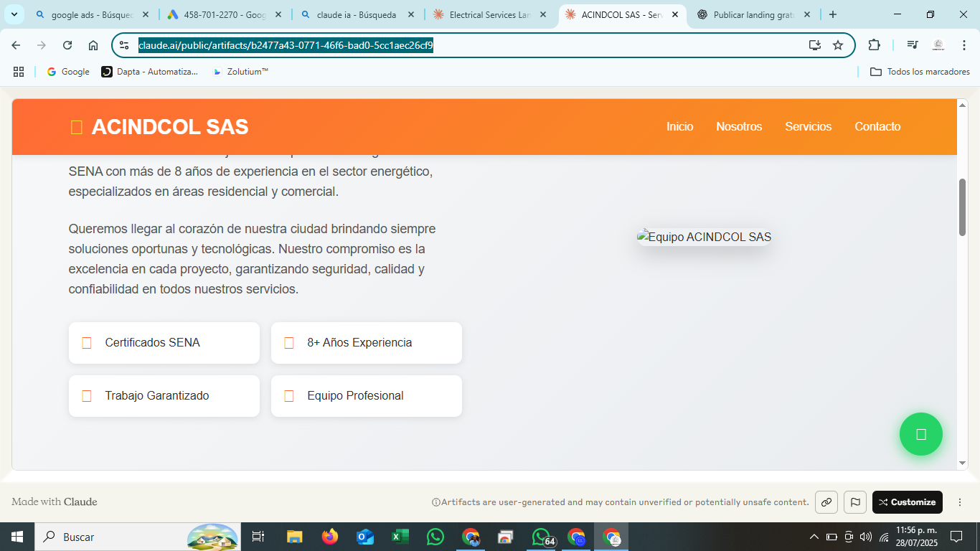Go to the Nosotros section
The width and height of the screenshot is (980, 551).
739,126
